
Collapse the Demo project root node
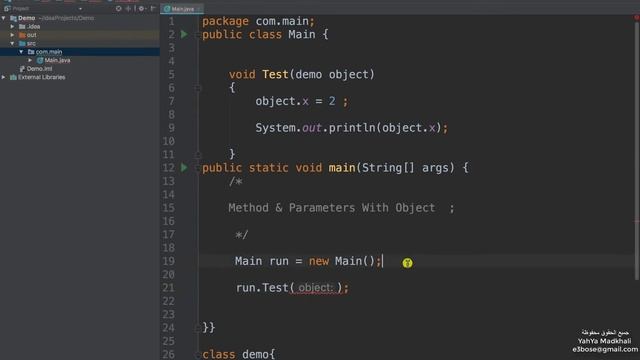click(x=4, y=18)
